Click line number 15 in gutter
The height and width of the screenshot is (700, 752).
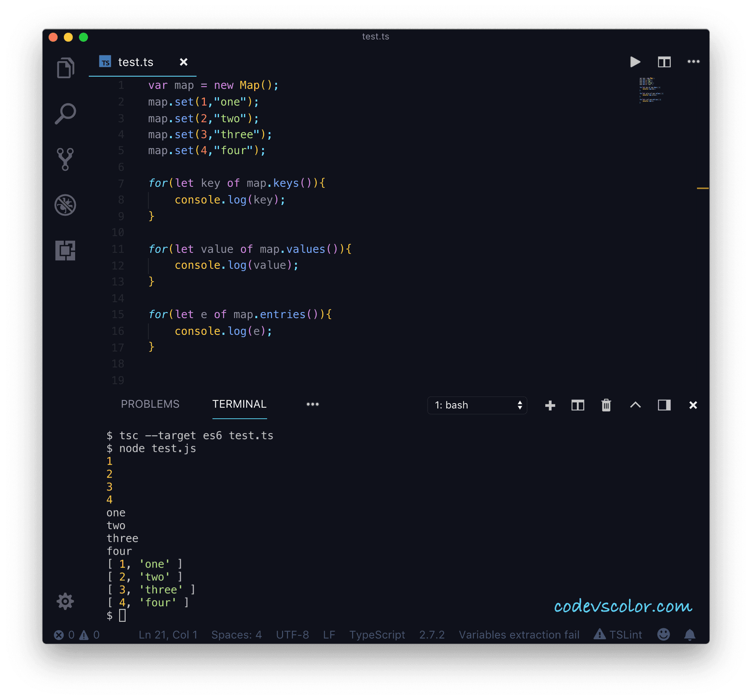point(118,314)
